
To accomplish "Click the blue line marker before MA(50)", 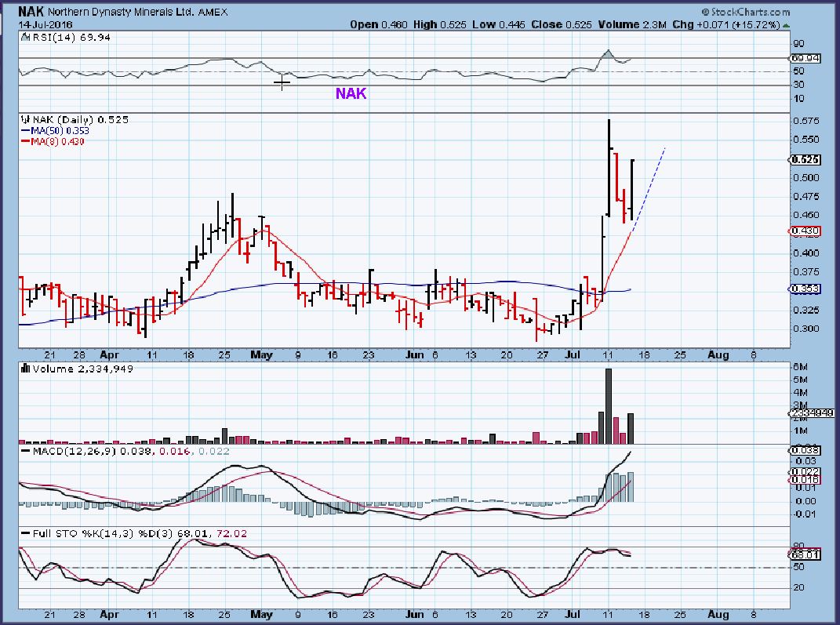I will pos(25,130).
